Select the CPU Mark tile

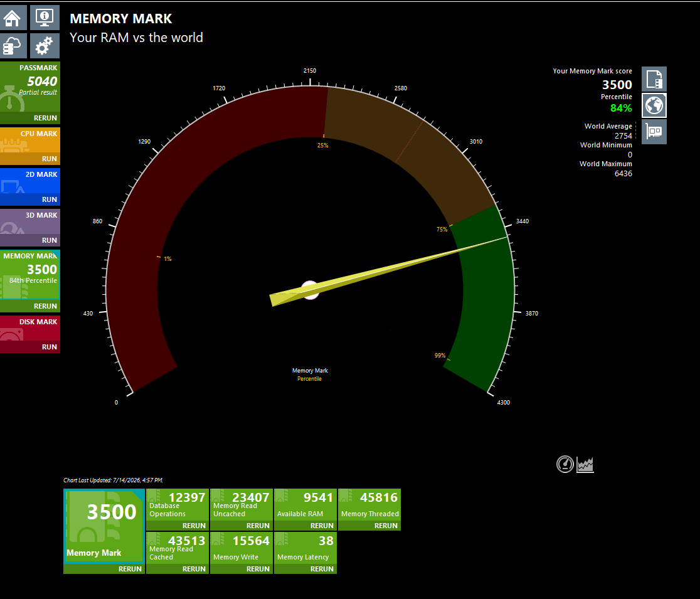click(30, 140)
